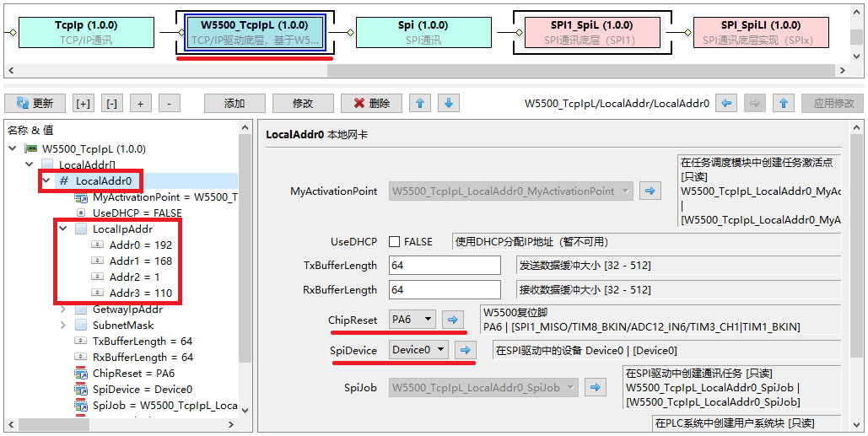Move item down with toolbar down arrow
The height and width of the screenshot is (436, 868).
(x=449, y=104)
